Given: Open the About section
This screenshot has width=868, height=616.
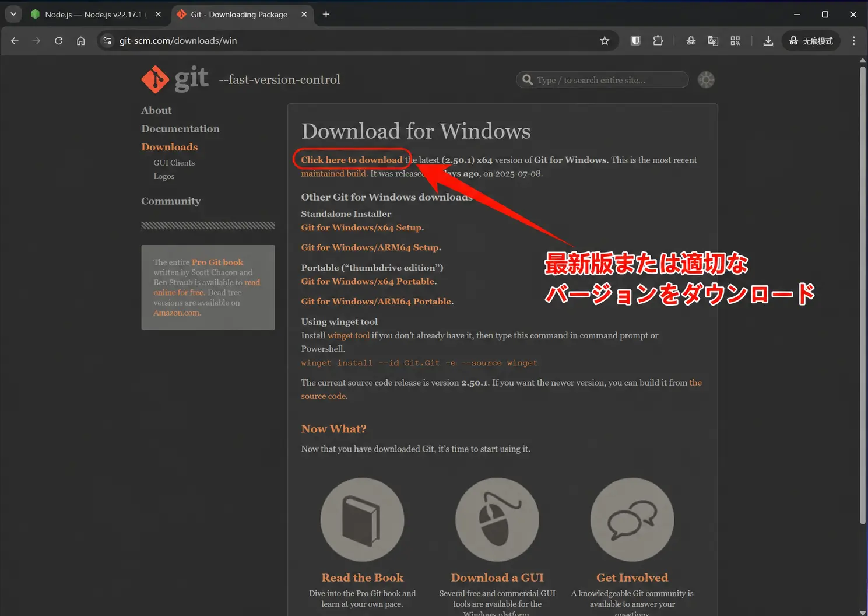Looking at the screenshot, I should point(156,110).
